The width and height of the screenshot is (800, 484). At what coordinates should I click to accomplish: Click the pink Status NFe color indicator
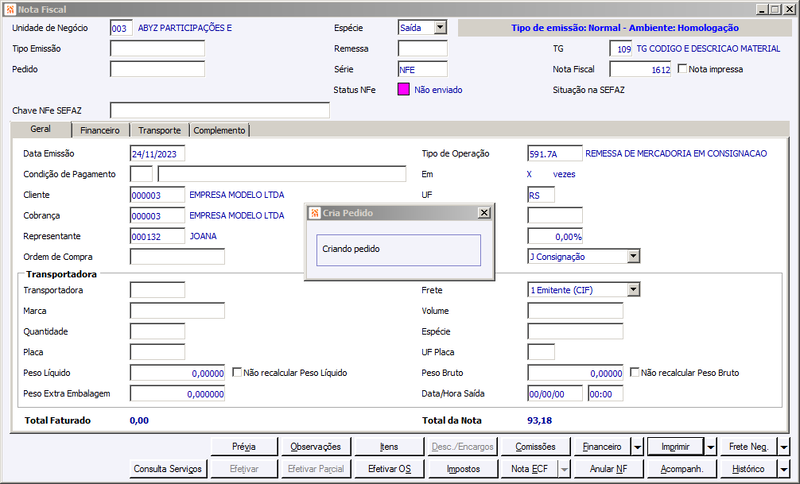[403, 90]
